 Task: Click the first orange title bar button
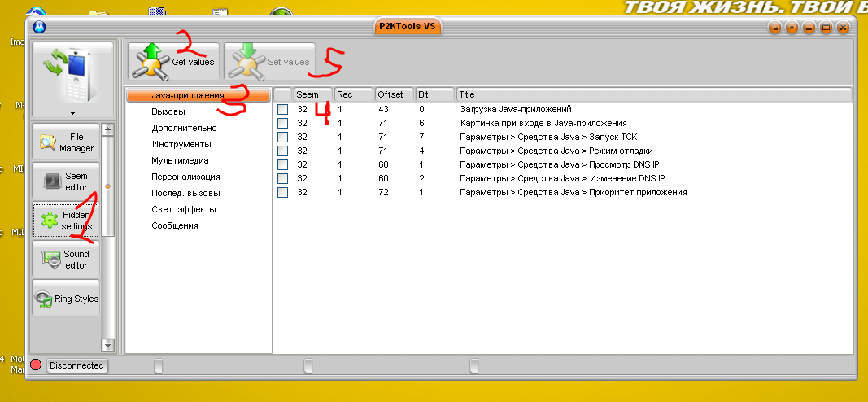point(775,27)
